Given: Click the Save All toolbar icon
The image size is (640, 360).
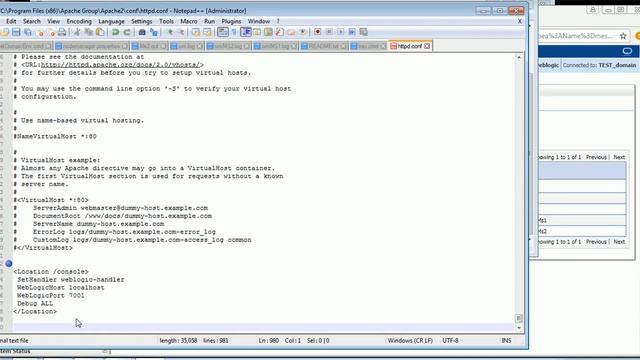Looking at the screenshot, I should tap(28, 32).
